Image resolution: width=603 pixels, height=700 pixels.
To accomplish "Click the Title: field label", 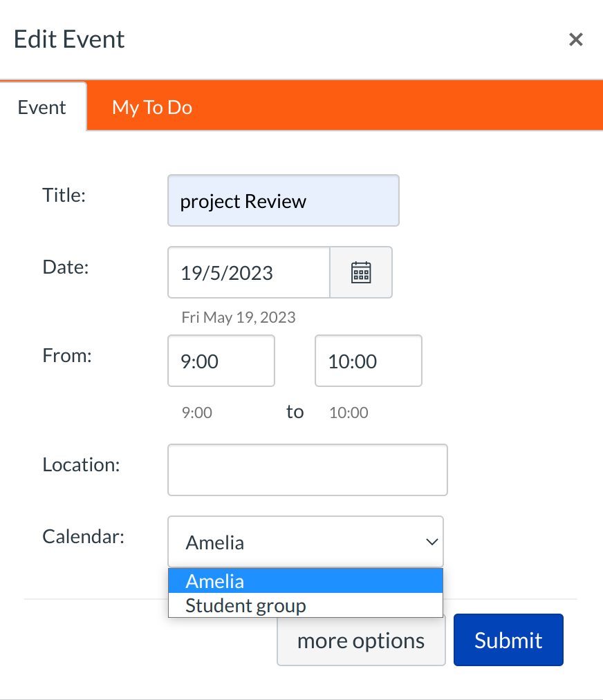I will click(x=64, y=195).
